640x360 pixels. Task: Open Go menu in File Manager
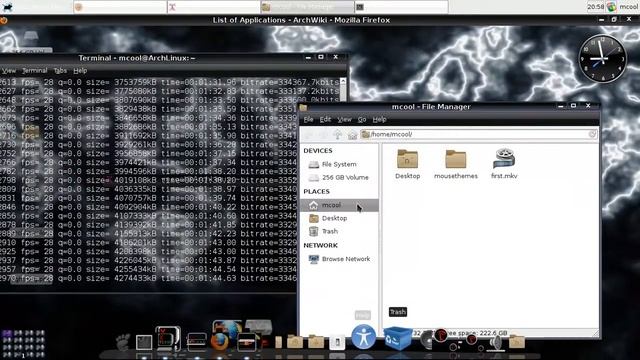pos(362,120)
